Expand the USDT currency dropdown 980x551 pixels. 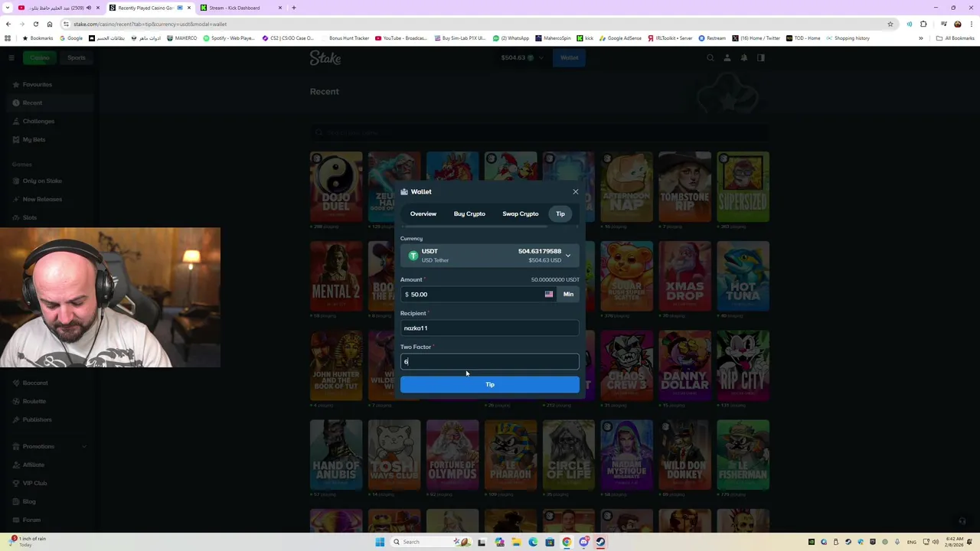click(x=490, y=256)
